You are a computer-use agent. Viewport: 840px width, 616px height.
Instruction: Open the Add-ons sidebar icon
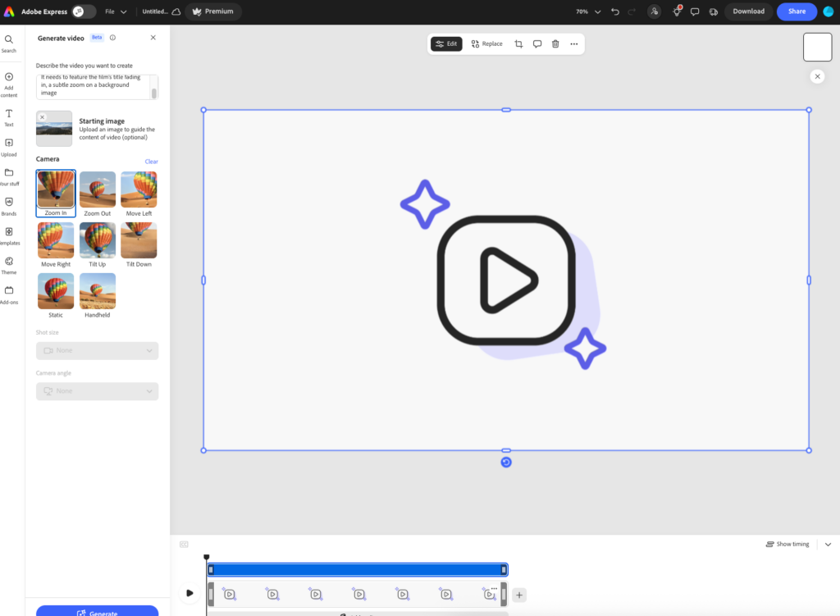(9, 294)
